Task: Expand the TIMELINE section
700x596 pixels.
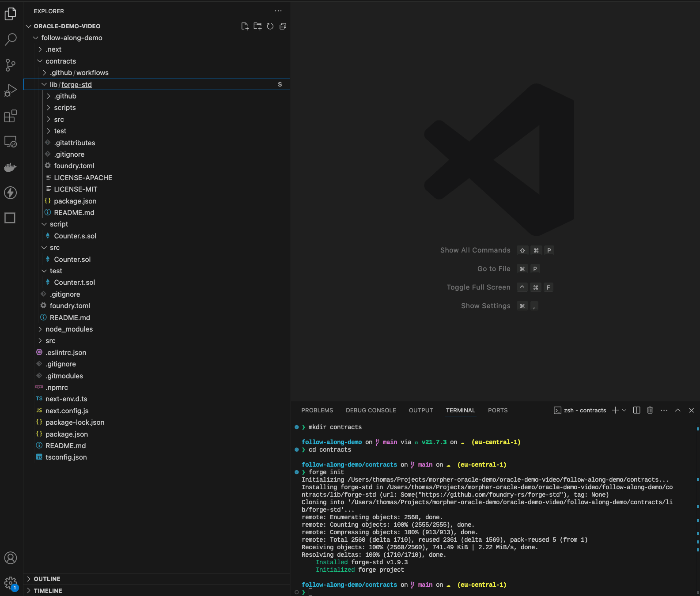Action: tap(157, 591)
